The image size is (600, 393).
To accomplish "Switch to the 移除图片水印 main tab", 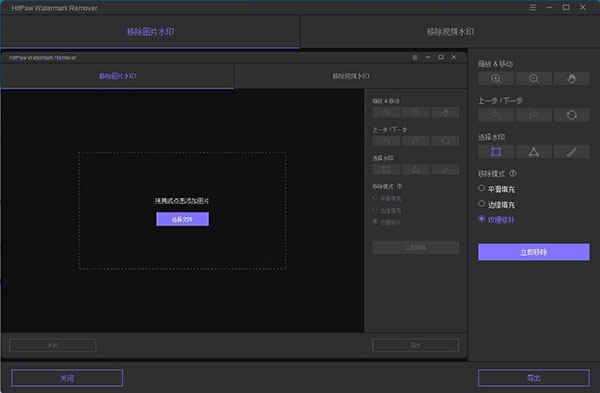I will [x=150, y=32].
